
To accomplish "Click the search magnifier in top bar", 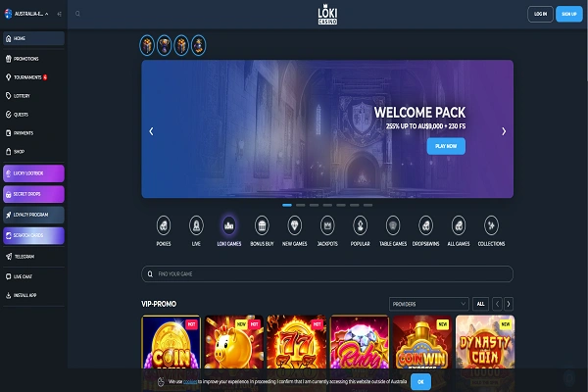I will 77,14.
